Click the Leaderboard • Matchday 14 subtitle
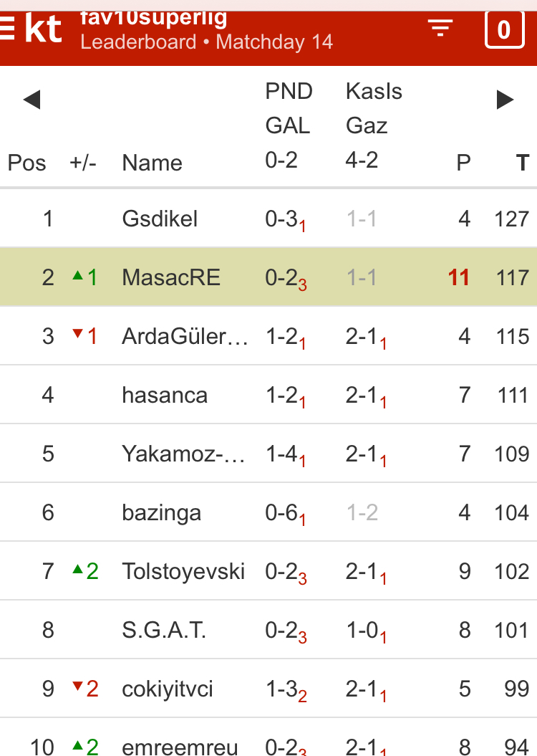 [206, 42]
